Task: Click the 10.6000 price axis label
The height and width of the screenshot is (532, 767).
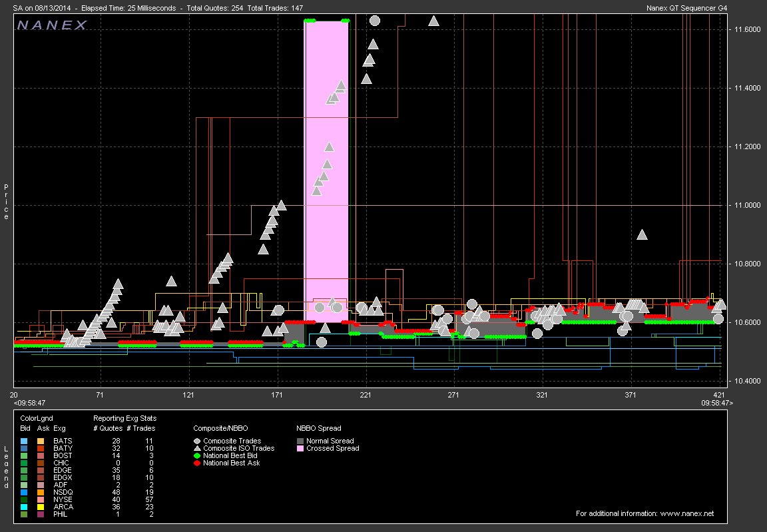Action: tap(748, 323)
